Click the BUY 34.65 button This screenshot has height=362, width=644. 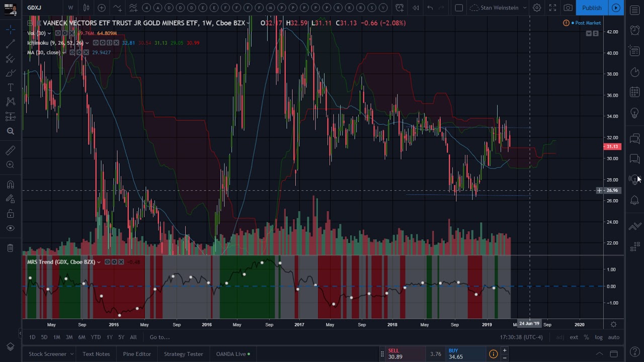click(x=466, y=354)
